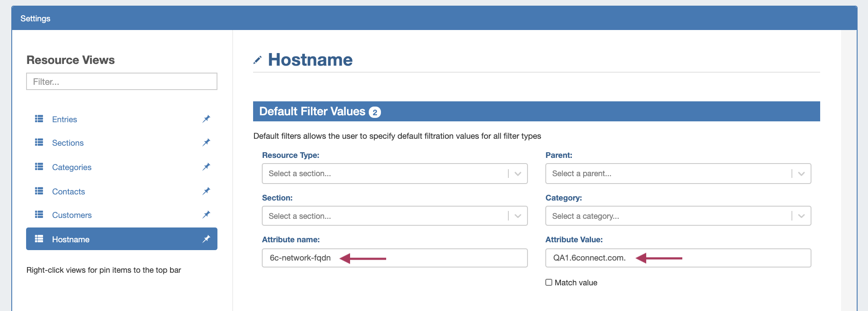
Task: Click the Resource Views filter field
Action: click(x=122, y=81)
